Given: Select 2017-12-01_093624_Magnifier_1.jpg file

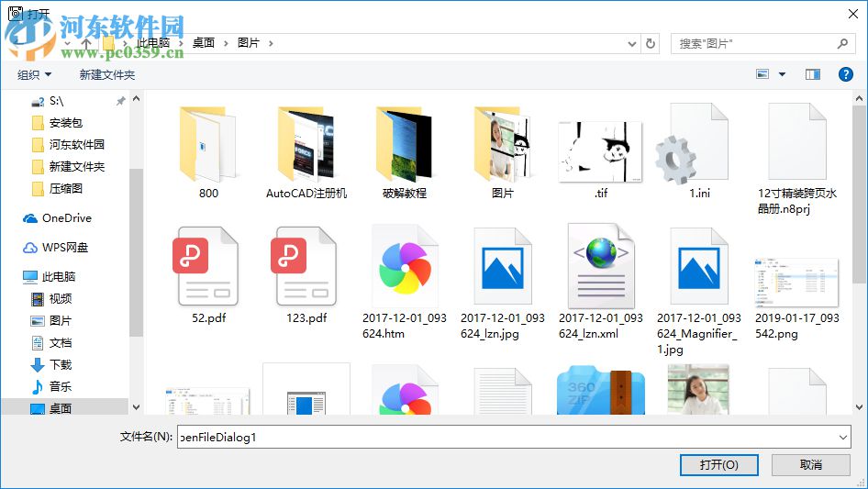Looking at the screenshot, I should (x=698, y=291).
